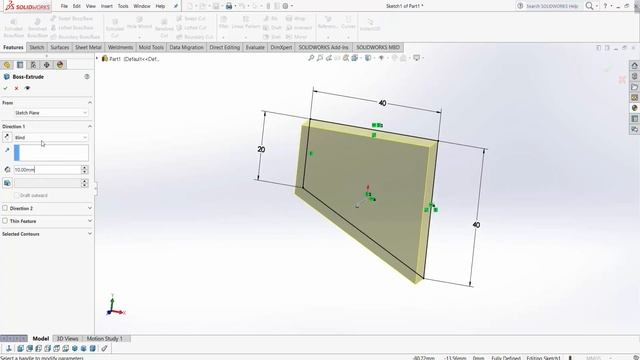The image size is (640, 360).
Task: Open the Display Style icon
Action: 368,58
